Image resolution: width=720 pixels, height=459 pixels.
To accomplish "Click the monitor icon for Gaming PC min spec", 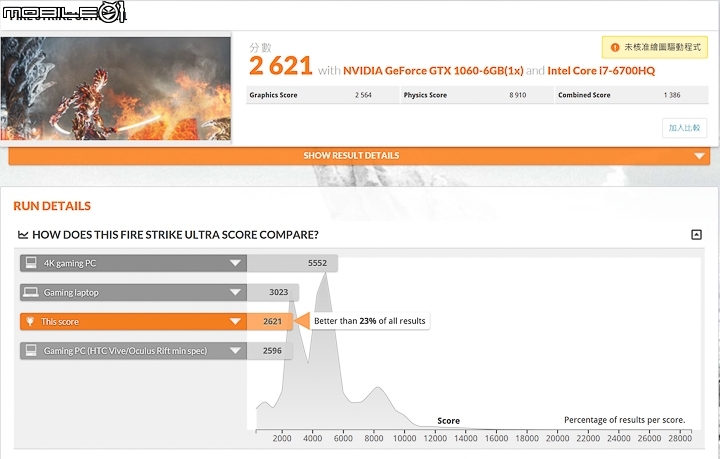I will point(31,350).
